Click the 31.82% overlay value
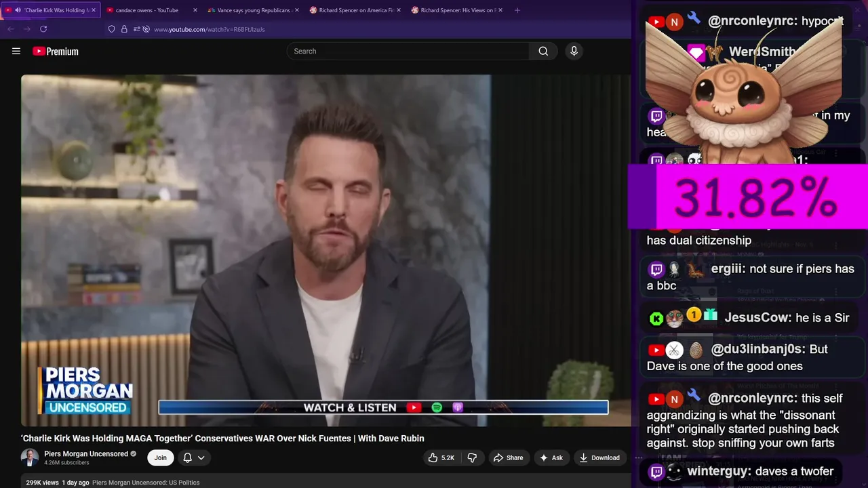This screenshot has width=868, height=488. tap(755, 198)
